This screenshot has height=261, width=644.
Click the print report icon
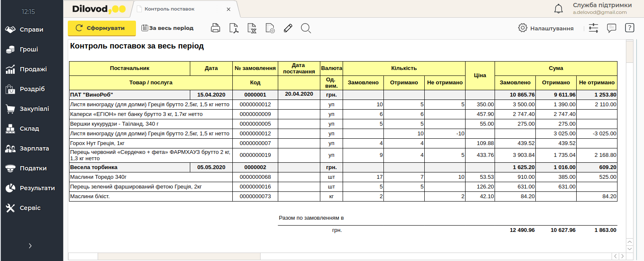[x=216, y=28]
